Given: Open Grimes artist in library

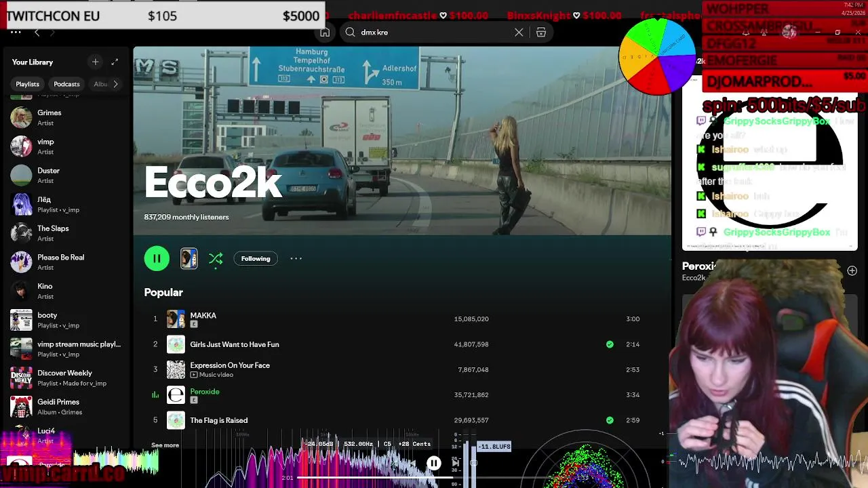Looking at the screenshot, I should [x=65, y=117].
